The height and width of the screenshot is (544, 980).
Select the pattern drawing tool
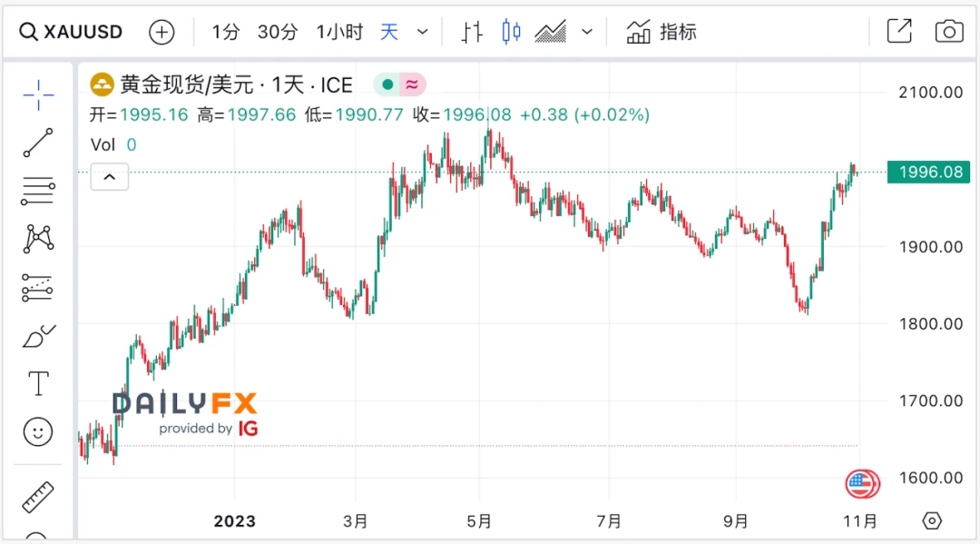pos(38,239)
